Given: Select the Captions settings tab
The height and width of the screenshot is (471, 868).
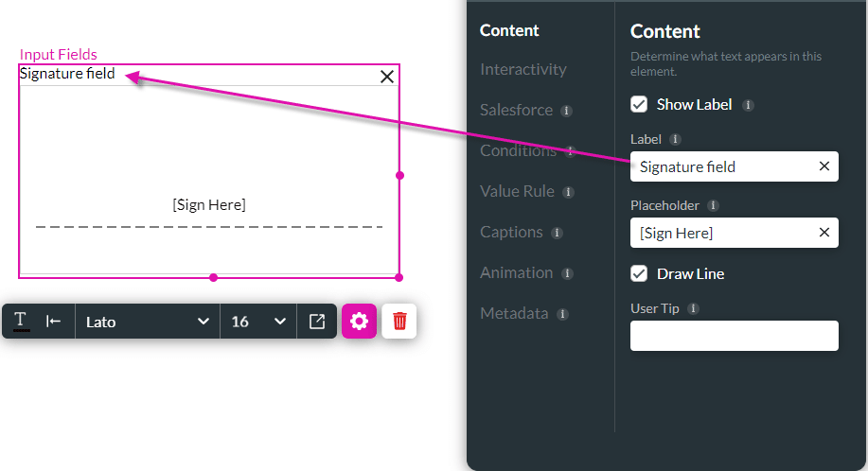Looking at the screenshot, I should tap(511, 232).
